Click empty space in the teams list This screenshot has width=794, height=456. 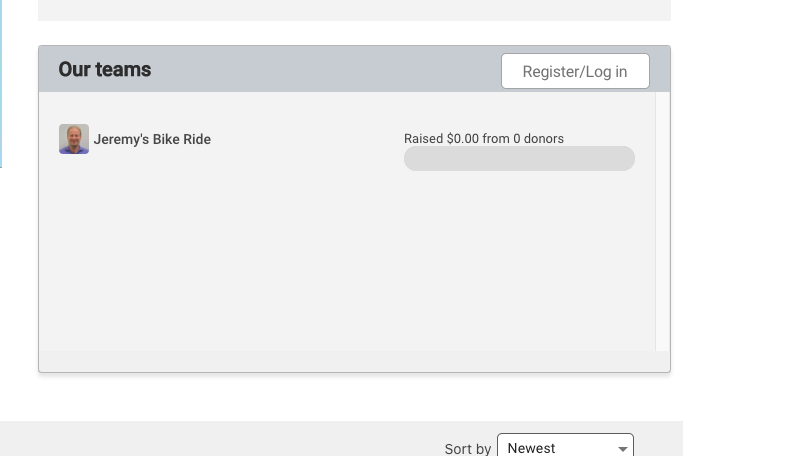pyautogui.click(x=300, y=260)
